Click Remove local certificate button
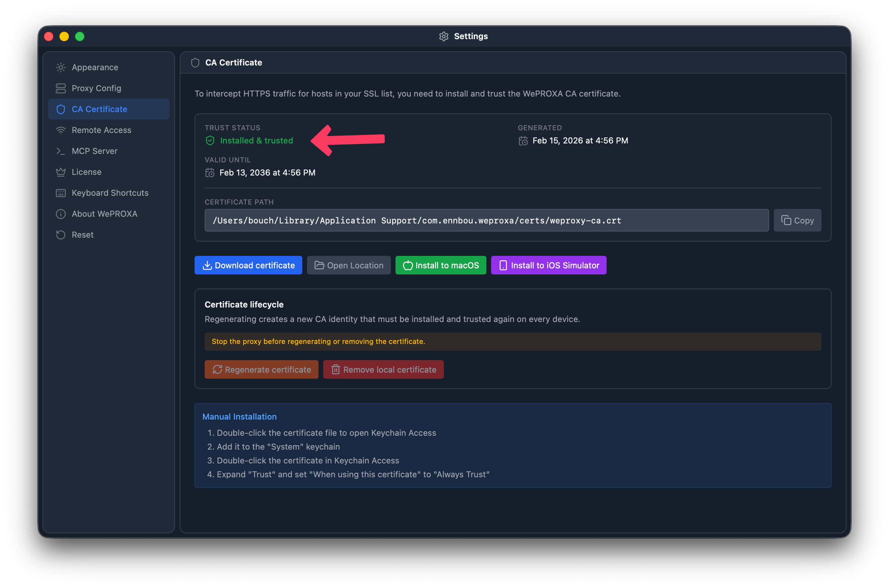889x588 pixels. (383, 370)
